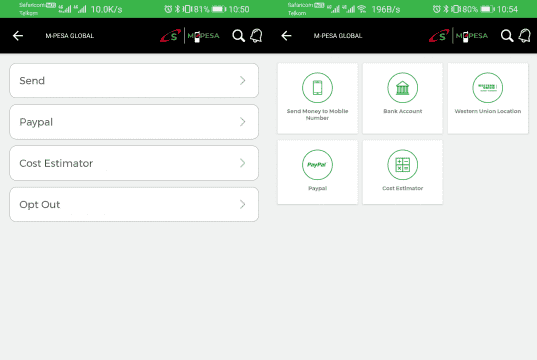Go back using left screen's back arrow

tap(18, 36)
